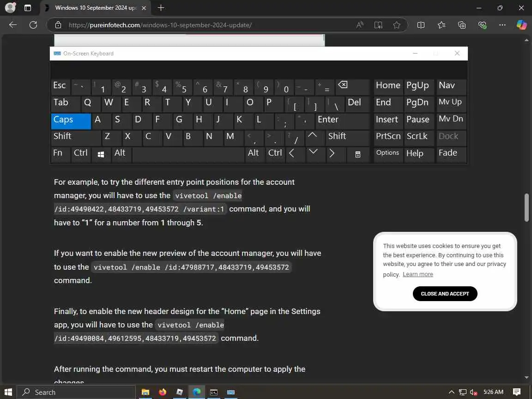The image size is (532, 399).
Task: Tap the Enter key
Action: 342,121
